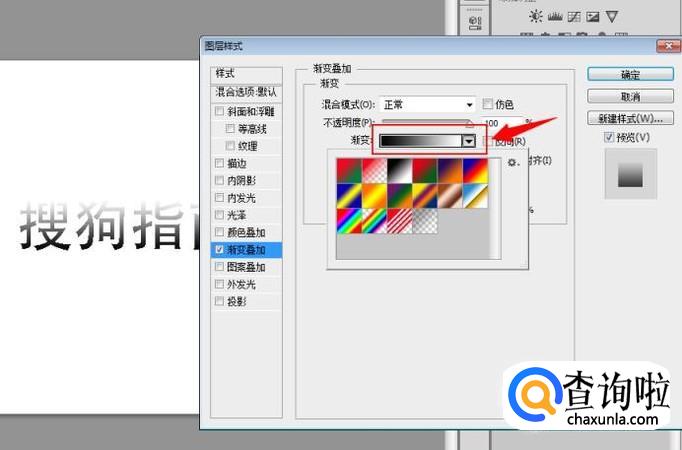Check the 颜色叠加 checkbox
This screenshot has width=682, height=450.
click(x=219, y=232)
